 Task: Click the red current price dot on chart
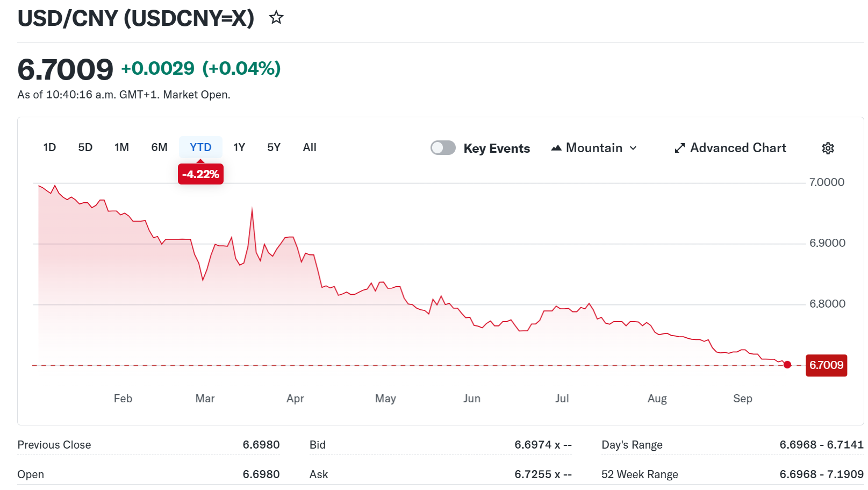coord(787,365)
